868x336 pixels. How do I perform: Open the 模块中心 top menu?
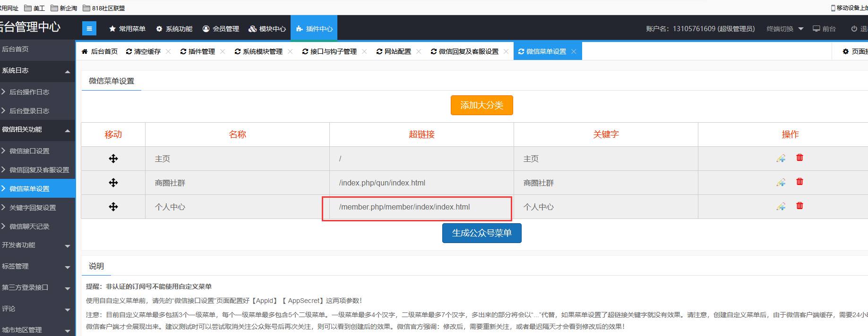(267, 29)
